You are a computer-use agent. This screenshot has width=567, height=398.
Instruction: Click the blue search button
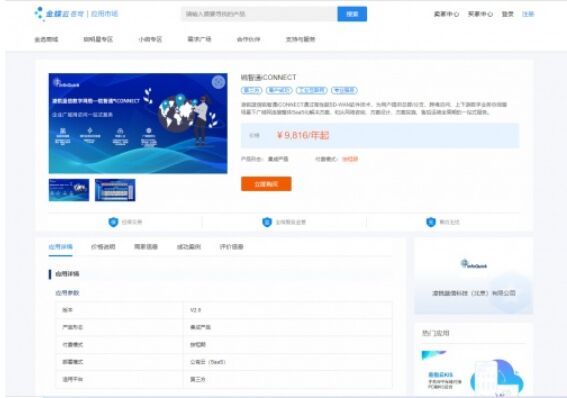point(352,14)
